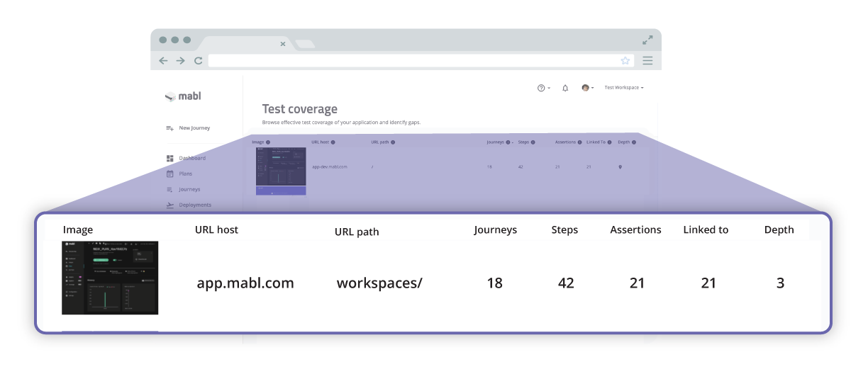Focus the browser address bar

click(x=420, y=61)
